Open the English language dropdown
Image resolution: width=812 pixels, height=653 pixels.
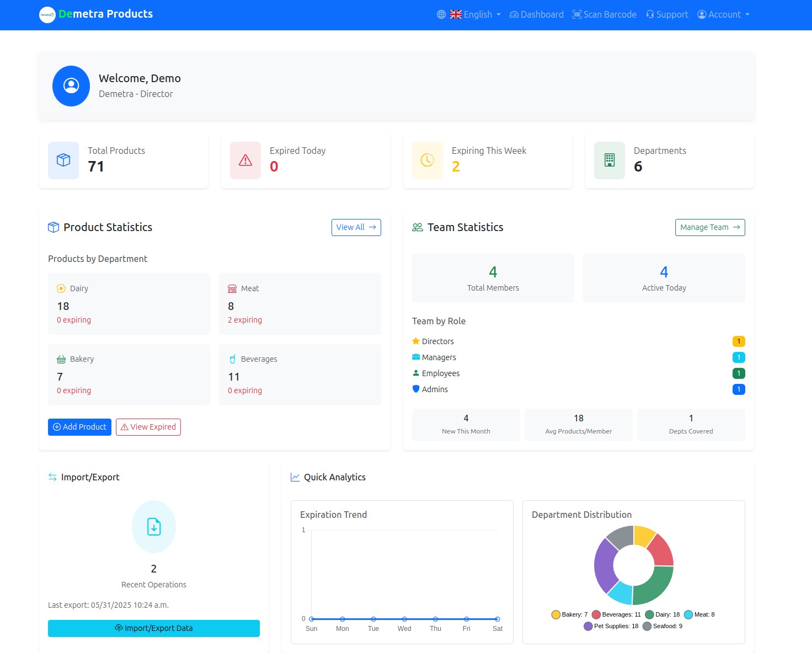pyautogui.click(x=476, y=14)
